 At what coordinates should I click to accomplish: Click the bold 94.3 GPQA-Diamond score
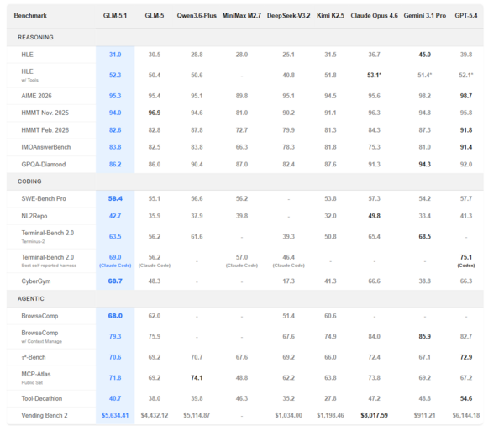point(424,165)
